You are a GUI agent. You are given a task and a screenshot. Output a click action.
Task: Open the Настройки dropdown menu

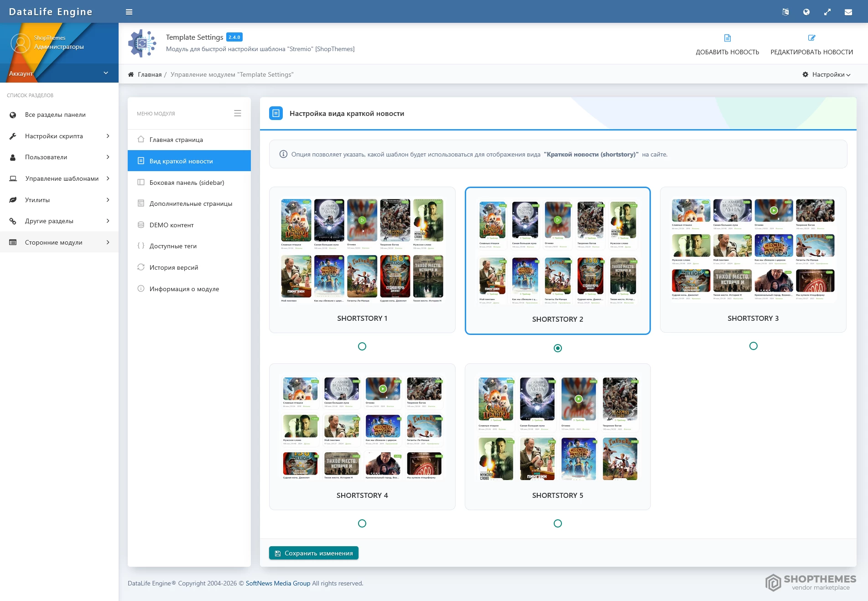(x=826, y=74)
